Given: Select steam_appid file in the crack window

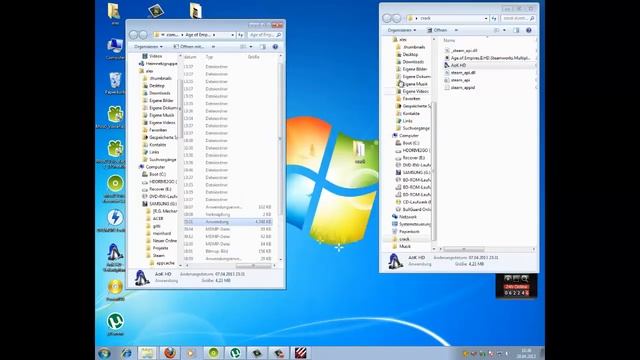Looking at the screenshot, I should (x=462, y=88).
